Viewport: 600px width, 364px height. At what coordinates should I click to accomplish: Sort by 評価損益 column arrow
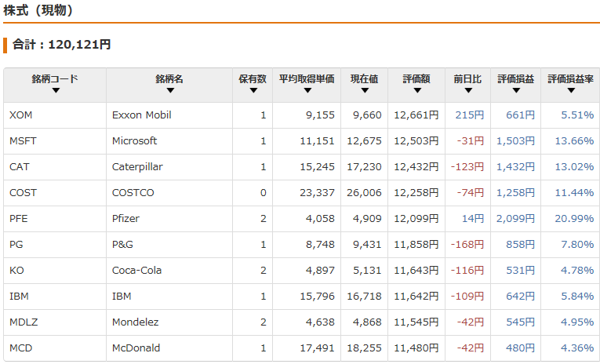point(516,91)
